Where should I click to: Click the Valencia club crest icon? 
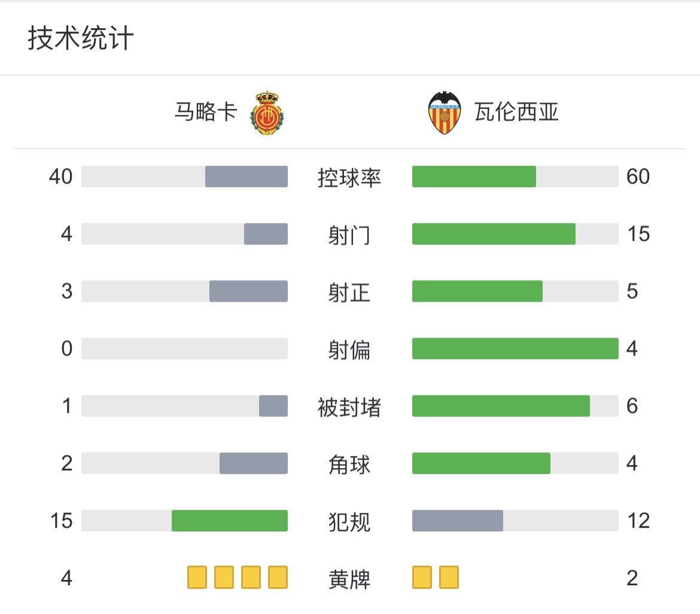(x=444, y=113)
